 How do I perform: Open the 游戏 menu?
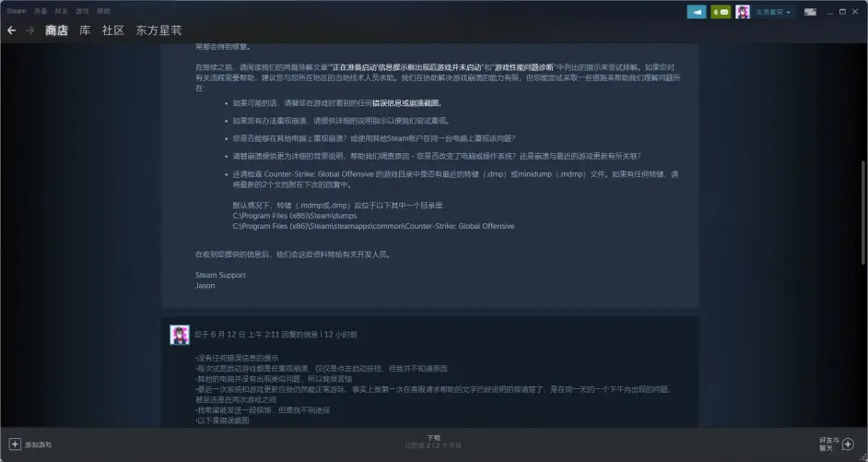coord(82,11)
